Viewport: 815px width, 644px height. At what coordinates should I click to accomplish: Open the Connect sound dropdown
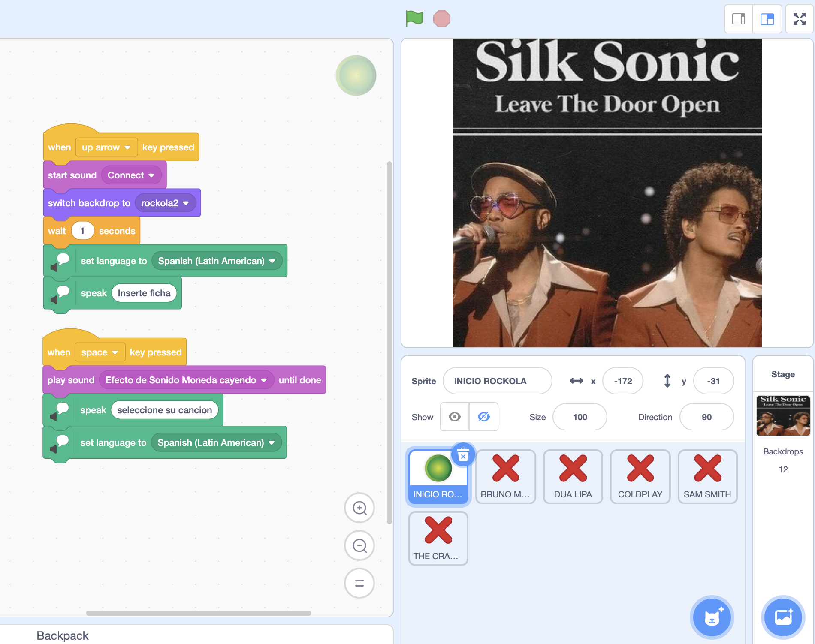(131, 175)
